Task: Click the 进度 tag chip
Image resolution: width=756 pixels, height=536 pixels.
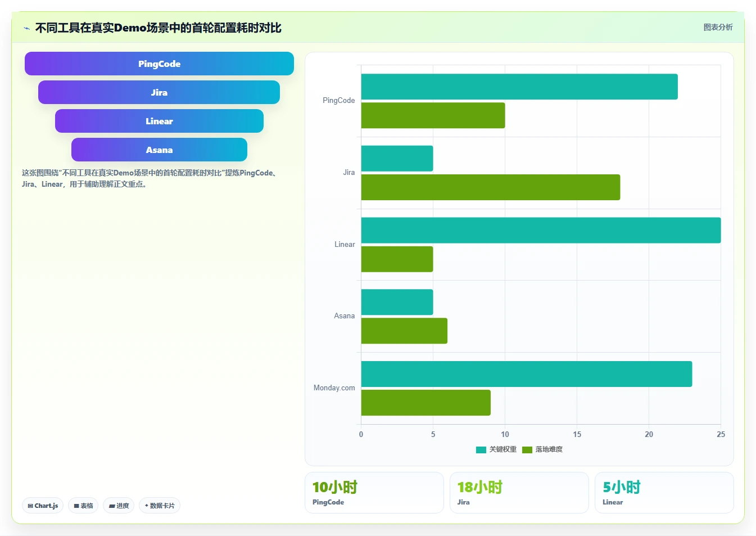Action: coord(119,506)
